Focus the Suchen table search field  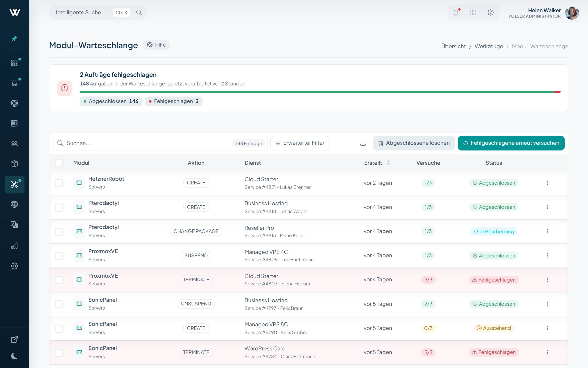click(160, 143)
